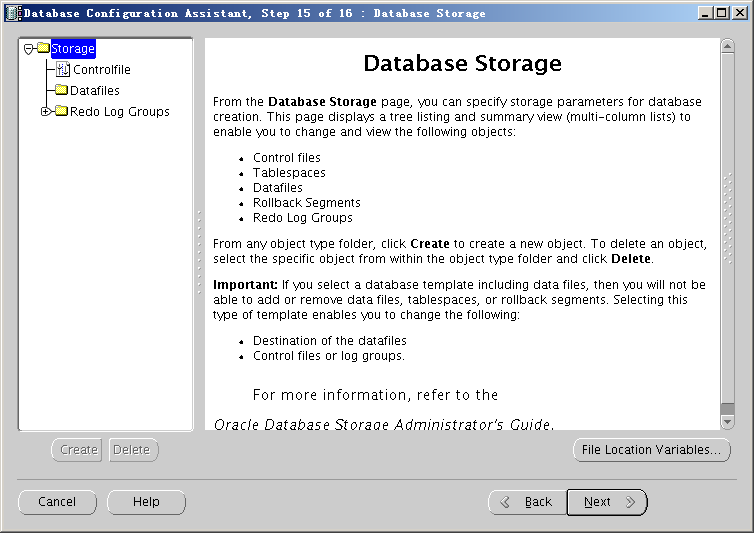
Task: Click the application icon in title bar
Action: tap(11, 13)
